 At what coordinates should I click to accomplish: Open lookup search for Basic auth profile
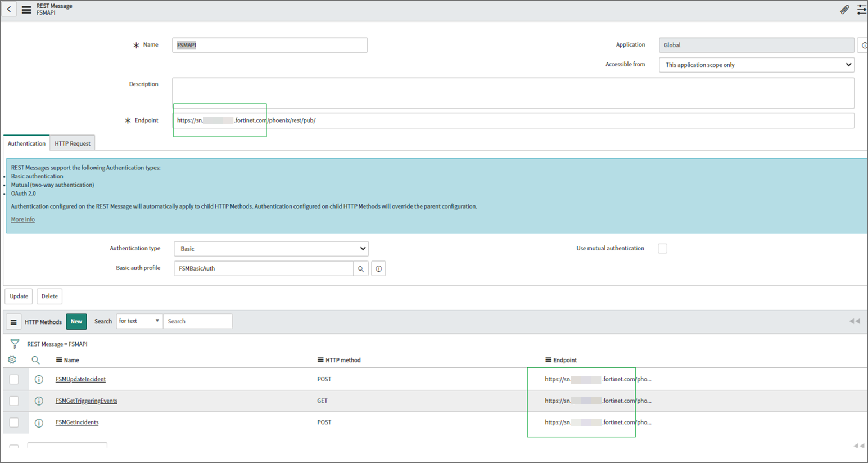point(361,269)
